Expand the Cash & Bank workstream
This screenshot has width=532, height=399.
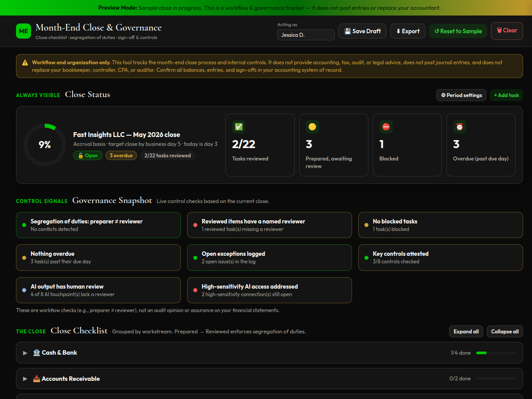coord(270,353)
